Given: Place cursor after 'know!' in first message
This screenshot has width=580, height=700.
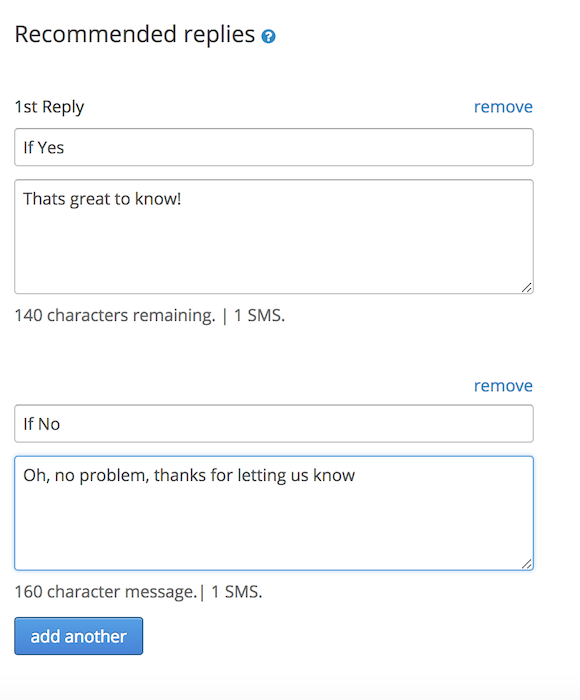Looking at the screenshot, I should 182,199.
